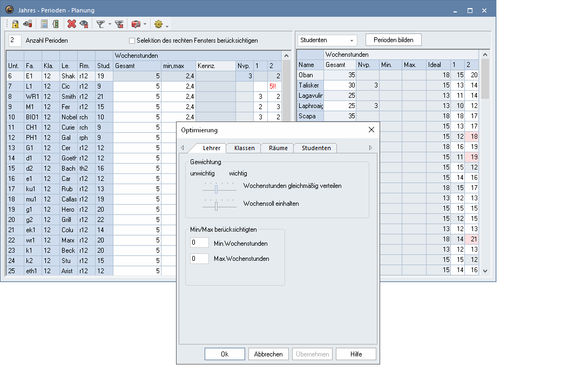This screenshot has width=588, height=378.
Task: Select the 'Talisker' student row
Action: (388, 85)
